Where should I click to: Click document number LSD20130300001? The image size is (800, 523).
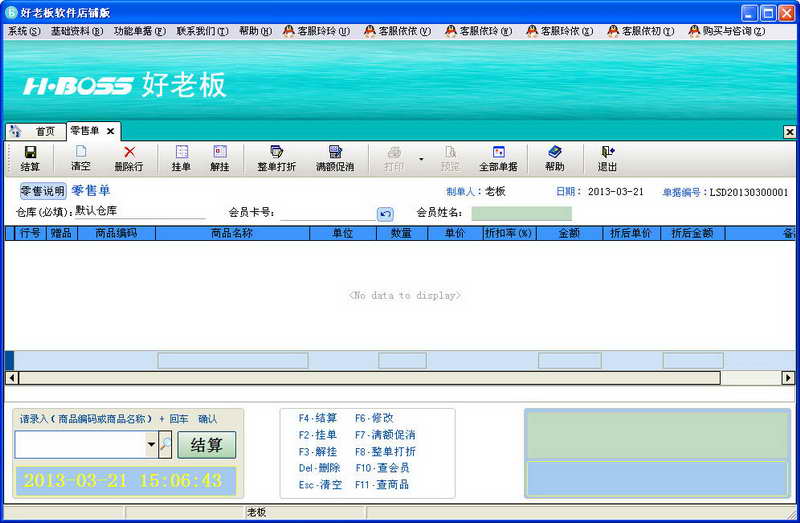click(748, 192)
